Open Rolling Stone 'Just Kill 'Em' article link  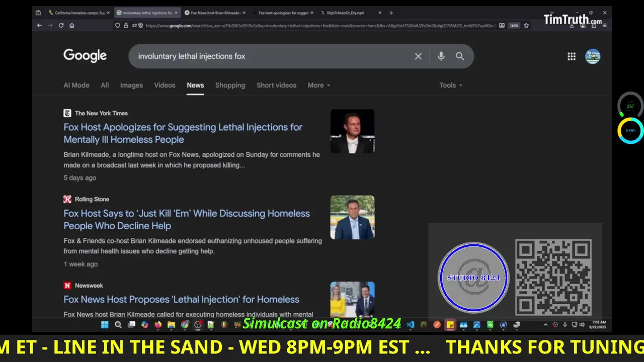click(x=186, y=219)
